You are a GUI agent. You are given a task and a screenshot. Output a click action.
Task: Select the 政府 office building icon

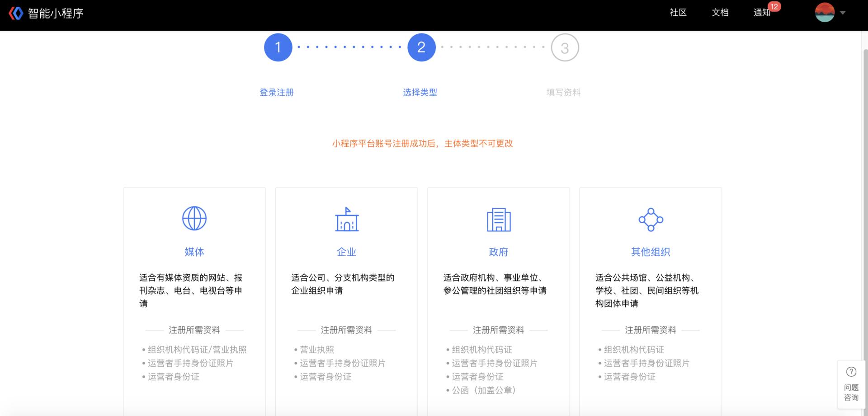point(499,220)
